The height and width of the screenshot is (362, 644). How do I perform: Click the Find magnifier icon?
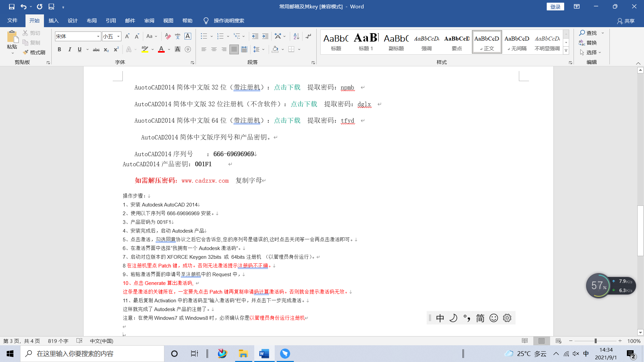(x=582, y=33)
